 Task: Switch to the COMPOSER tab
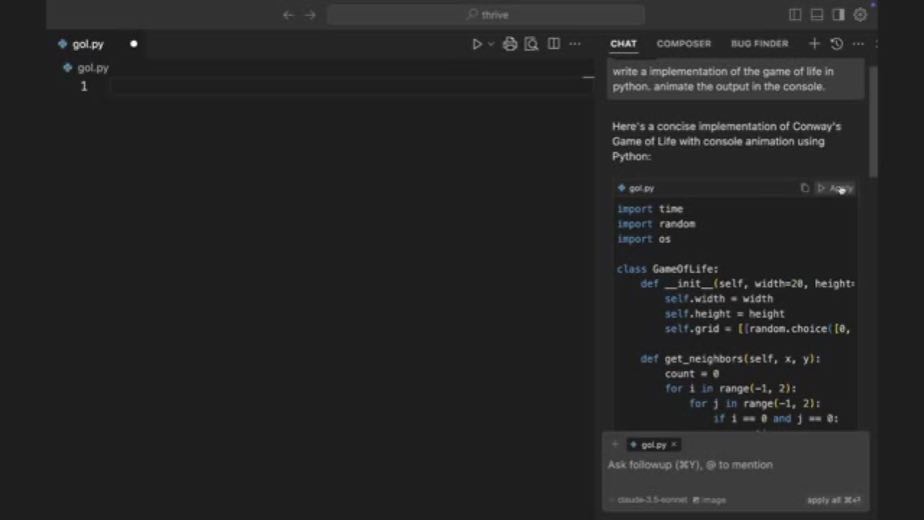pyautogui.click(x=684, y=44)
